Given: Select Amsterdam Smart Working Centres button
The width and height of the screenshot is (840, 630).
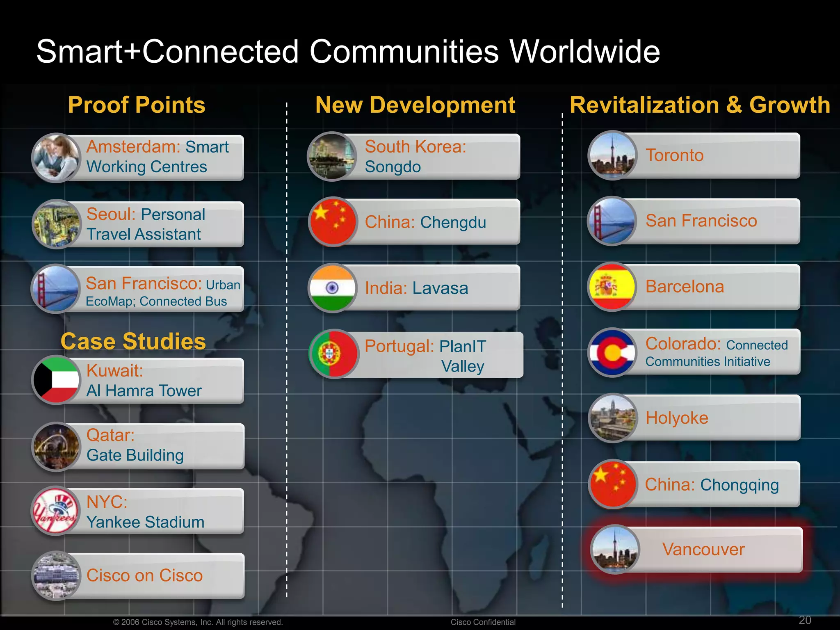Looking at the screenshot, I should [x=158, y=157].
